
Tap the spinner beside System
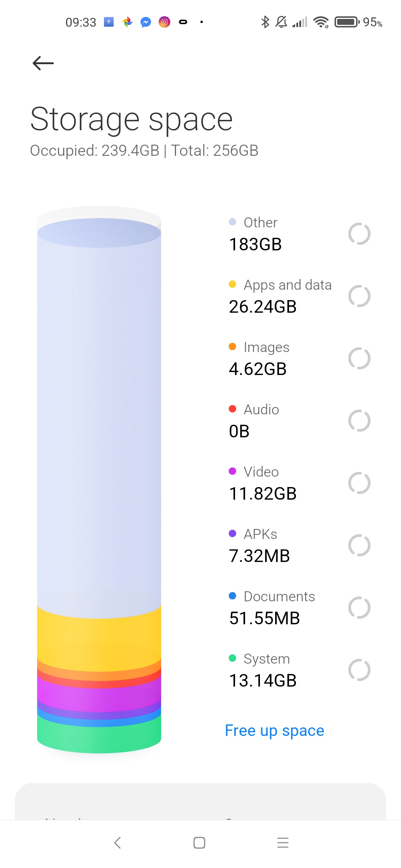pyautogui.click(x=359, y=670)
